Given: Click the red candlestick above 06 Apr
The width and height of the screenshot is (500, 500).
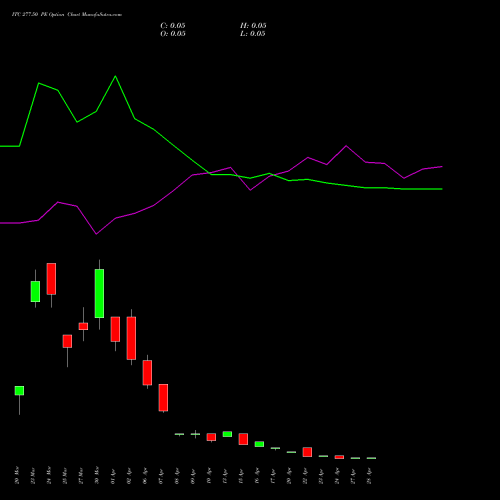Looking at the screenshot, I should tap(147, 373).
